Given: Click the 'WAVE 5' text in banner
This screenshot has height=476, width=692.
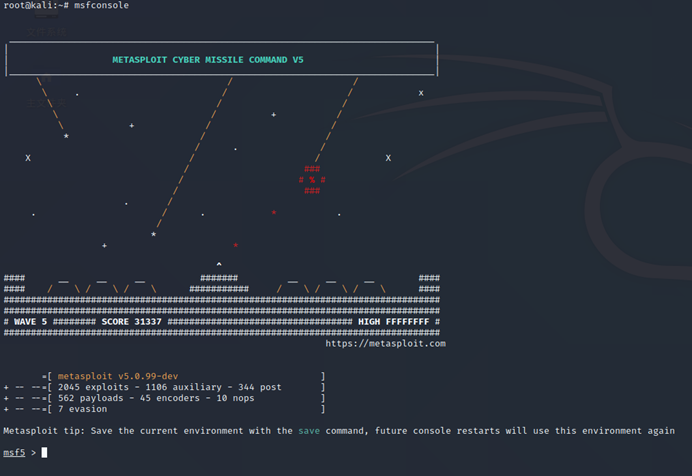Looking at the screenshot, I should tap(30, 322).
